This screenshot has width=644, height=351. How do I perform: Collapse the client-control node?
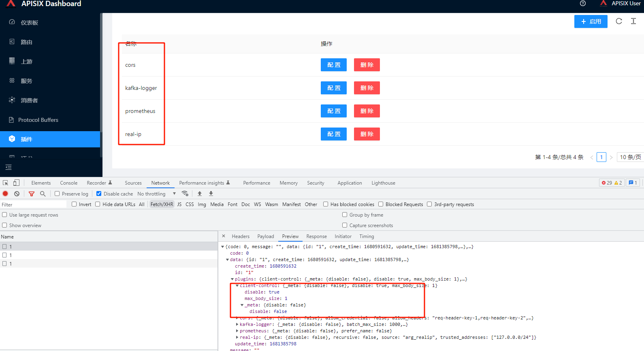(237, 285)
